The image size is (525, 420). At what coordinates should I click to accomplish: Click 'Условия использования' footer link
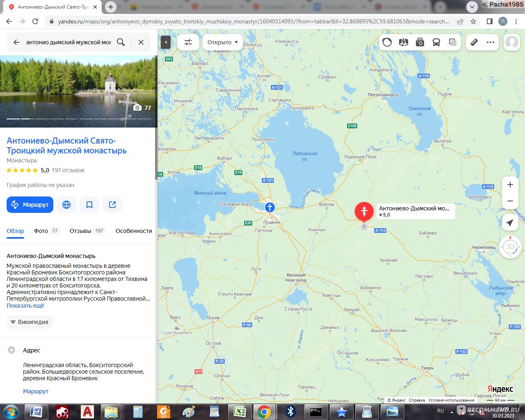451,400
